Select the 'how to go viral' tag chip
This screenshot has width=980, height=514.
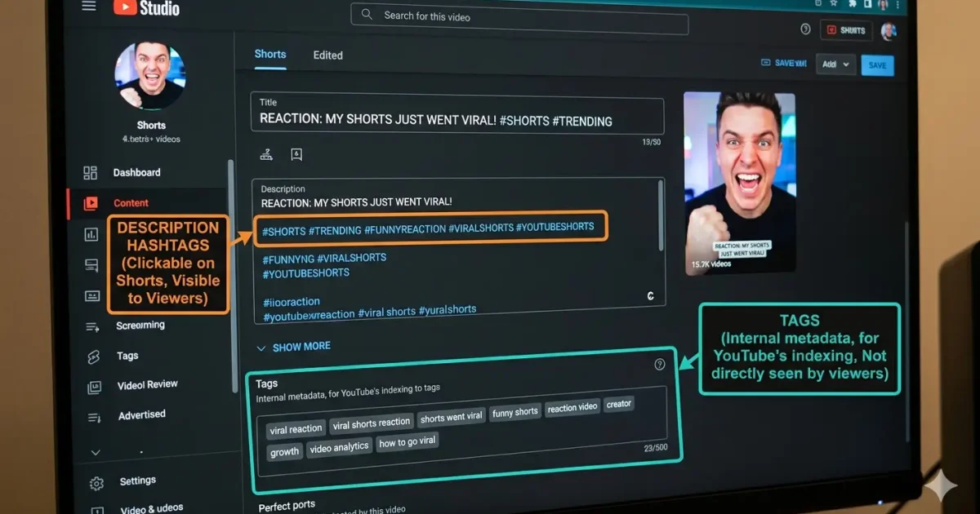[x=407, y=441]
